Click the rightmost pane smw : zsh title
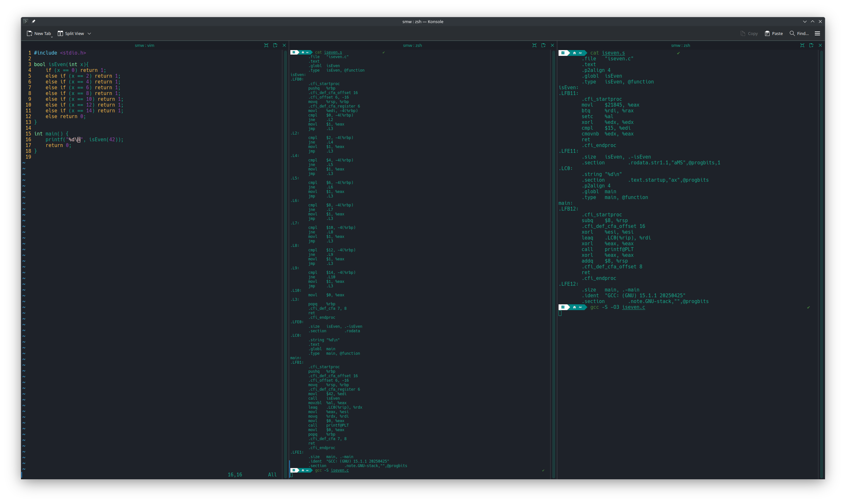 (681, 45)
